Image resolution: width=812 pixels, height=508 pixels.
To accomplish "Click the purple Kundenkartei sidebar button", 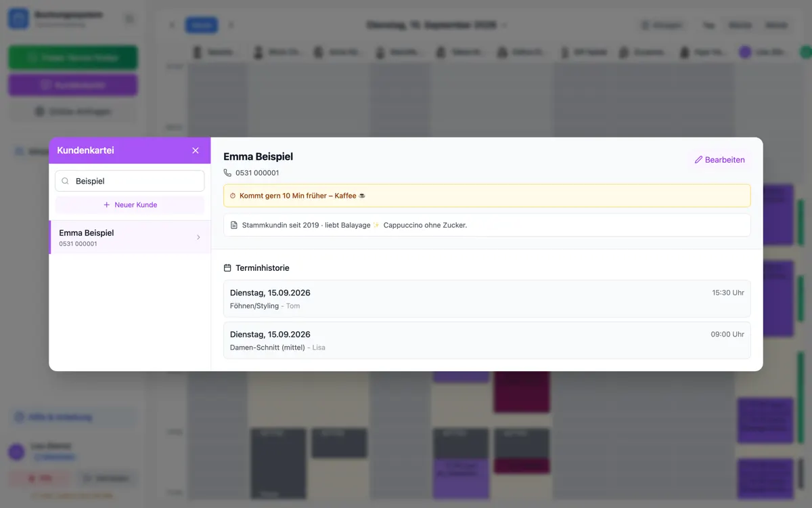I will click(x=72, y=85).
